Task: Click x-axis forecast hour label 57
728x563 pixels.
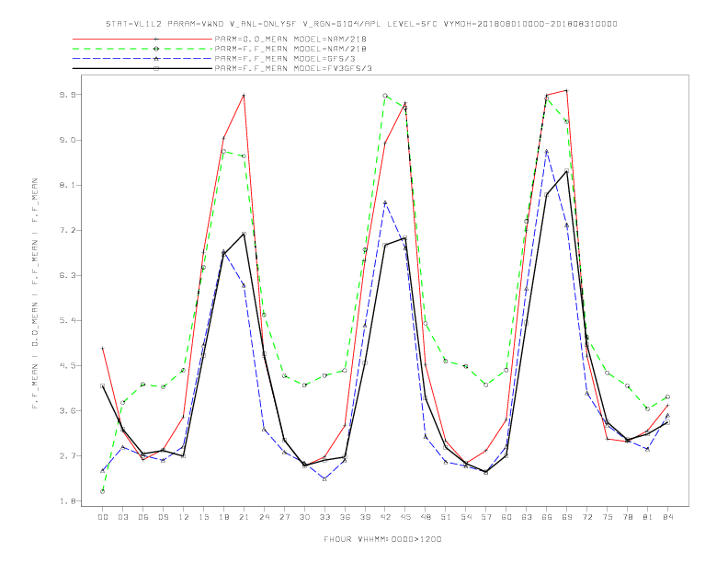Action: 486,517
